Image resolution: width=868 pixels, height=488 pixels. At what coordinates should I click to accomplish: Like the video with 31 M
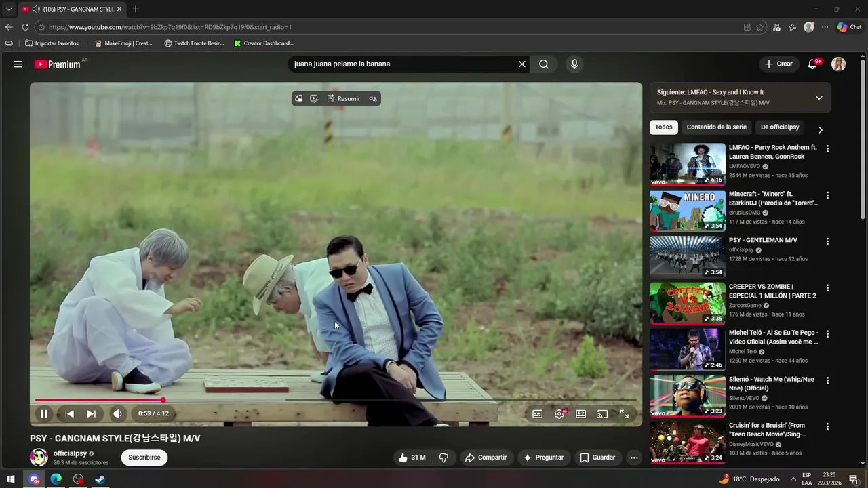point(412,457)
